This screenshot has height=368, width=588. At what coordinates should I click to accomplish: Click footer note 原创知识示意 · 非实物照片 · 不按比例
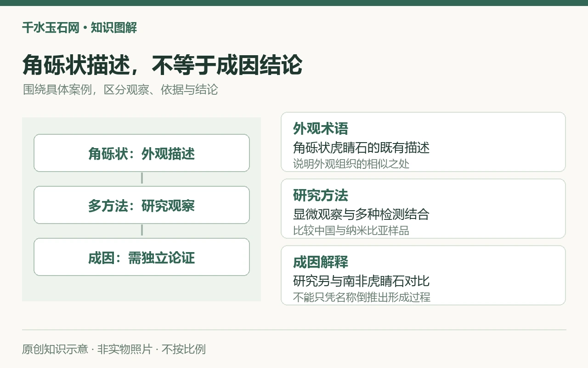[114, 349]
